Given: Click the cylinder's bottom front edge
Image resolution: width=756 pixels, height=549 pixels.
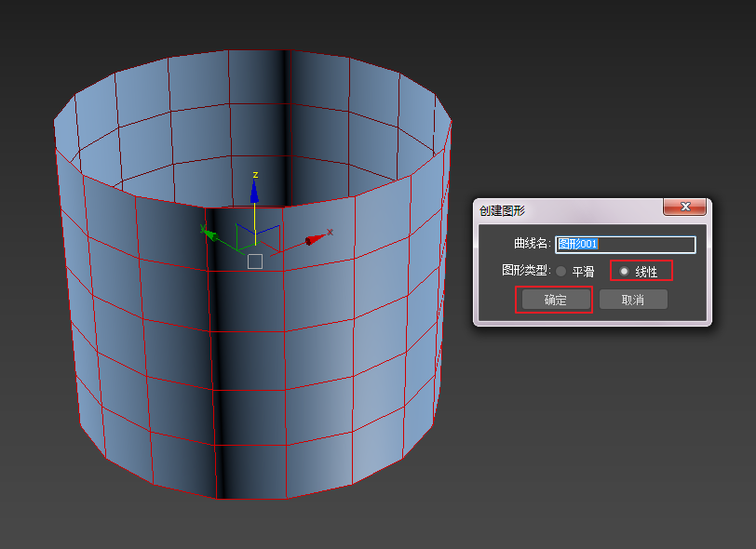Looking at the screenshot, I should [x=251, y=498].
